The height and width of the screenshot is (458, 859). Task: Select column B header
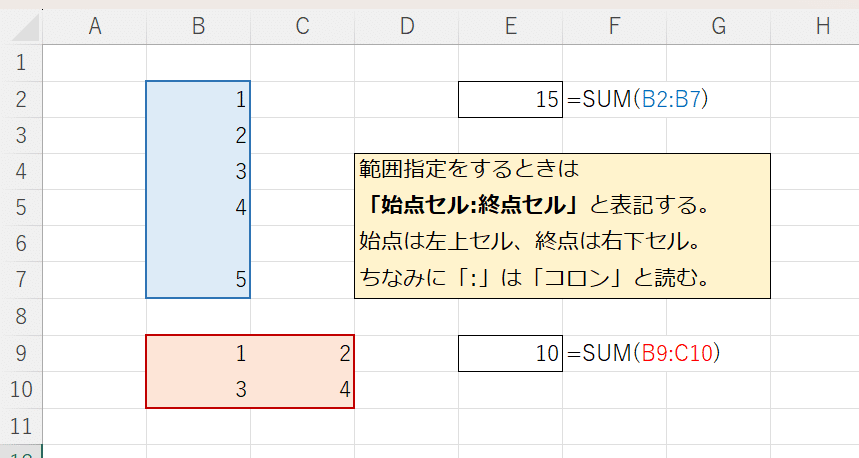198,26
